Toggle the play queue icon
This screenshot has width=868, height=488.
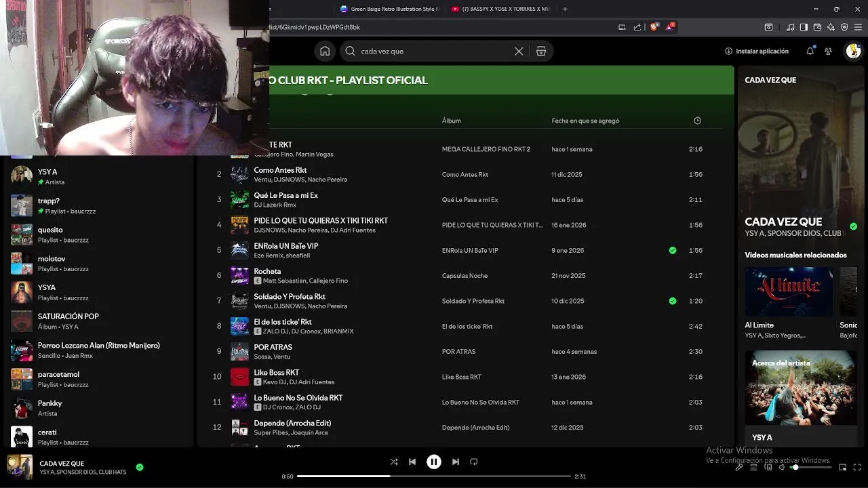coord(753,467)
